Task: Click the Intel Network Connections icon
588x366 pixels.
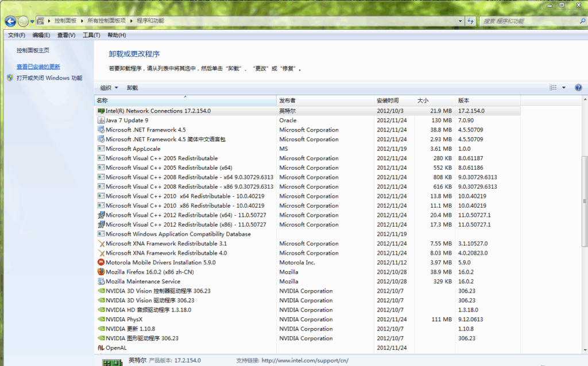Action: [x=101, y=111]
